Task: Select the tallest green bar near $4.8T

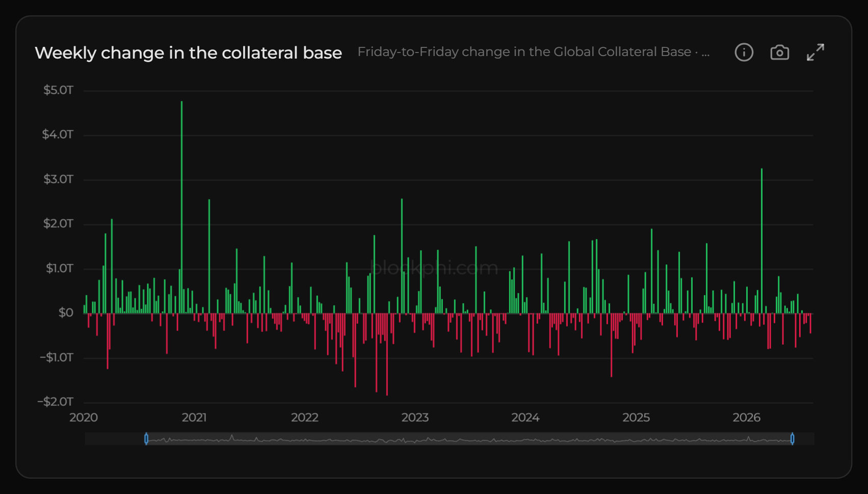Action: tap(181, 207)
